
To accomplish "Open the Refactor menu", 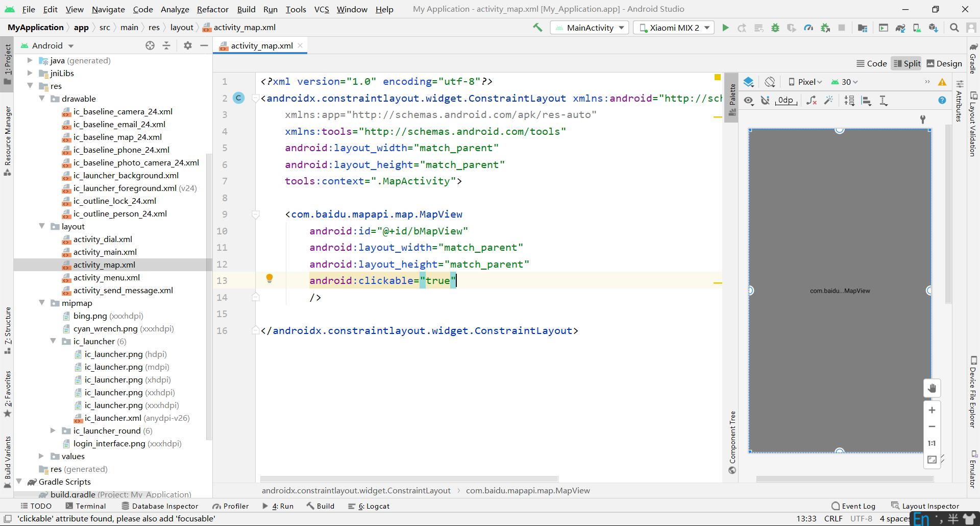I will pyautogui.click(x=212, y=9).
